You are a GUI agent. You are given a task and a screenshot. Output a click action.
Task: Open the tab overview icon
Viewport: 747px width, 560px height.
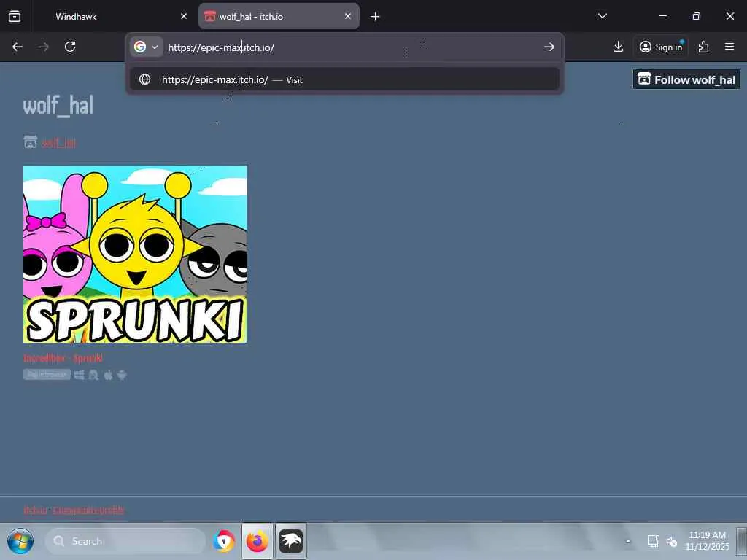click(15, 16)
